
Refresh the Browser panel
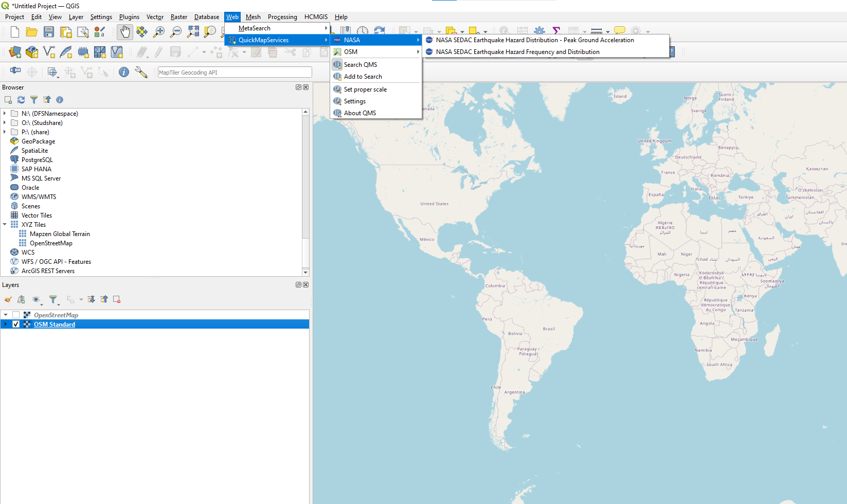pyautogui.click(x=21, y=100)
